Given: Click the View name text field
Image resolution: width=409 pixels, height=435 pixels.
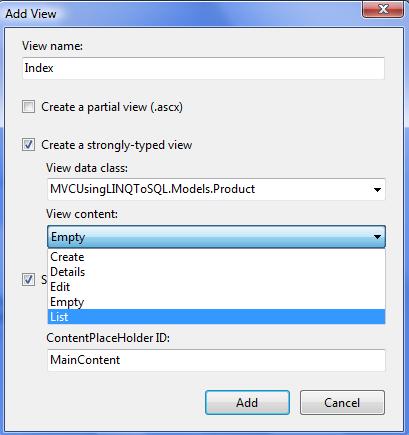Looking at the screenshot, I should tap(203, 68).
